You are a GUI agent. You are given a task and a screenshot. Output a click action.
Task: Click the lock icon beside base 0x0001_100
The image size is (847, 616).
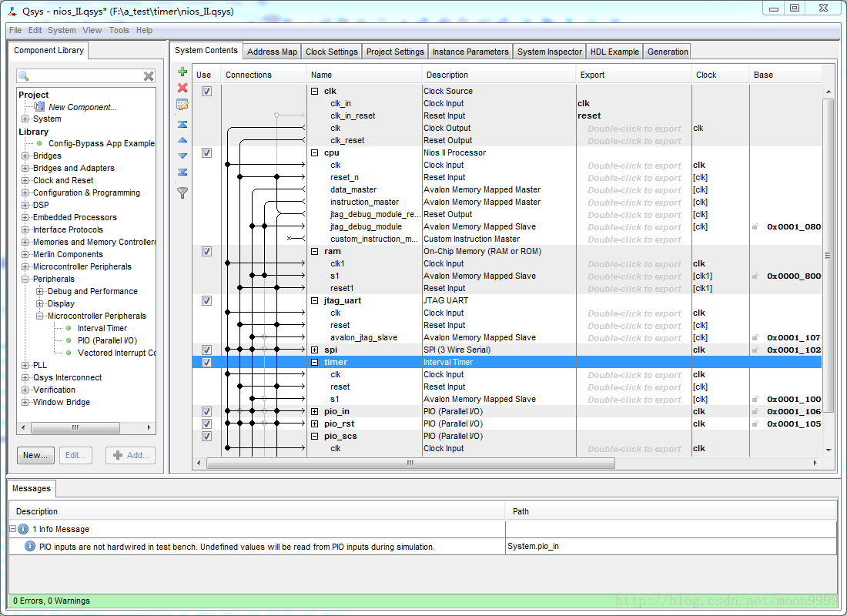tap(755, 400)
